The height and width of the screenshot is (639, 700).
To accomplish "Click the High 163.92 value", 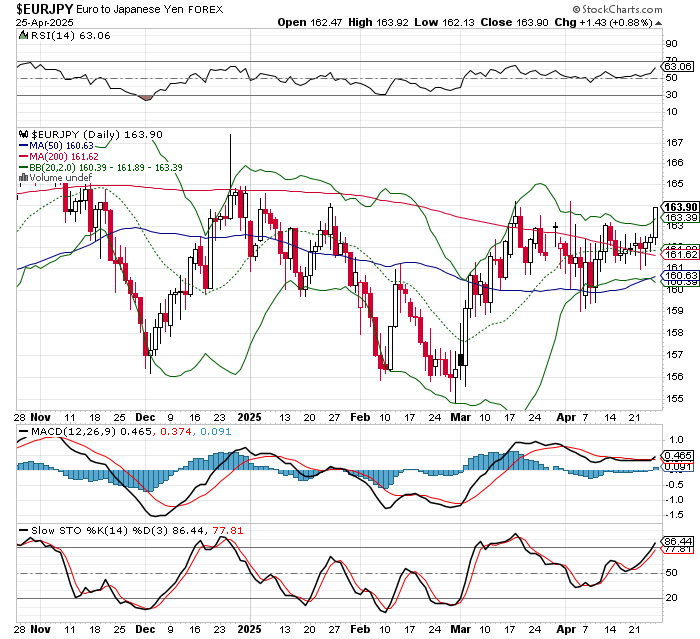I will 378,22.
